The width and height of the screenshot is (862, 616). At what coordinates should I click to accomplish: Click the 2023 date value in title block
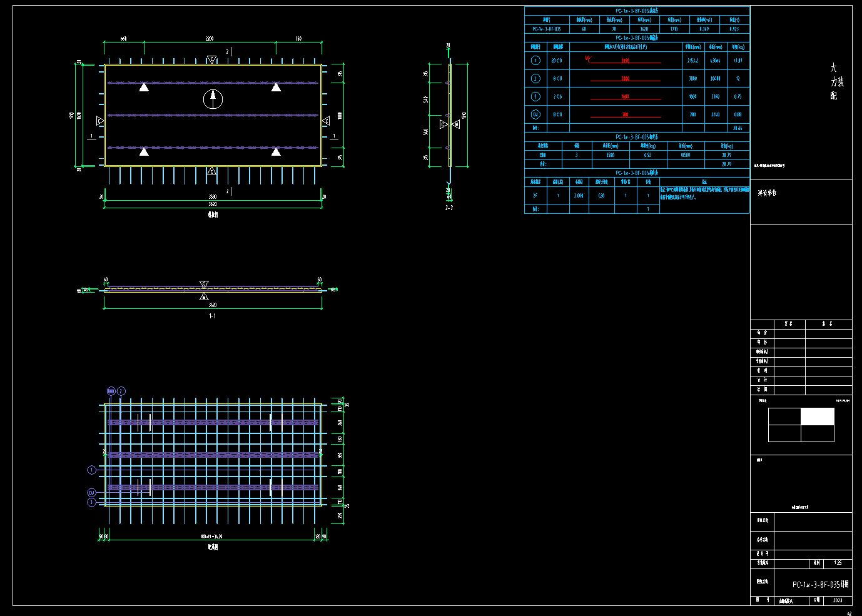point(838,600)
